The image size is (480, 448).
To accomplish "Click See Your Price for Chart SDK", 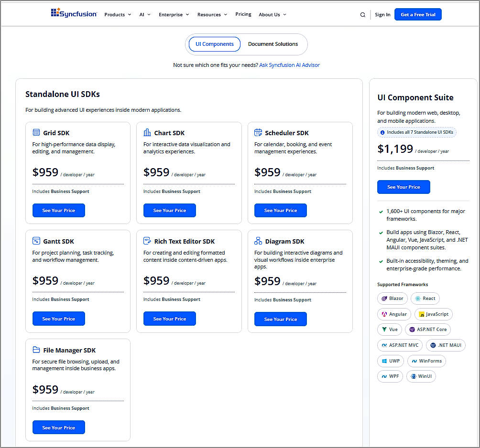I will click(170, 211).
